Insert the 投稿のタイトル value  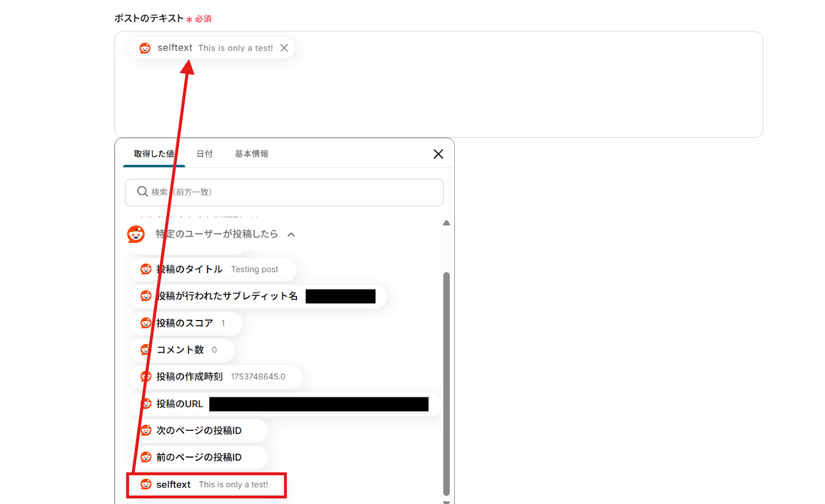[213, 270]
